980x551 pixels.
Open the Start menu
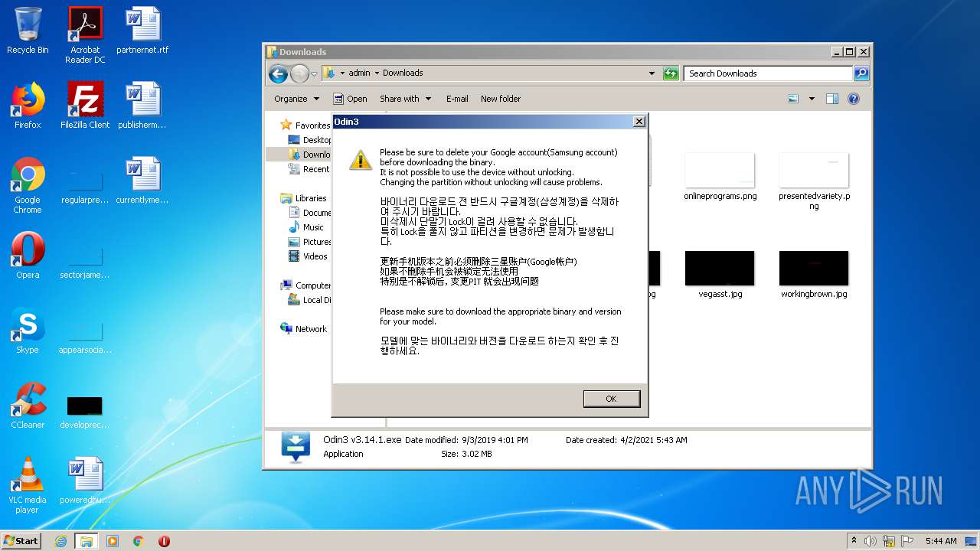(x=21, y=540)
